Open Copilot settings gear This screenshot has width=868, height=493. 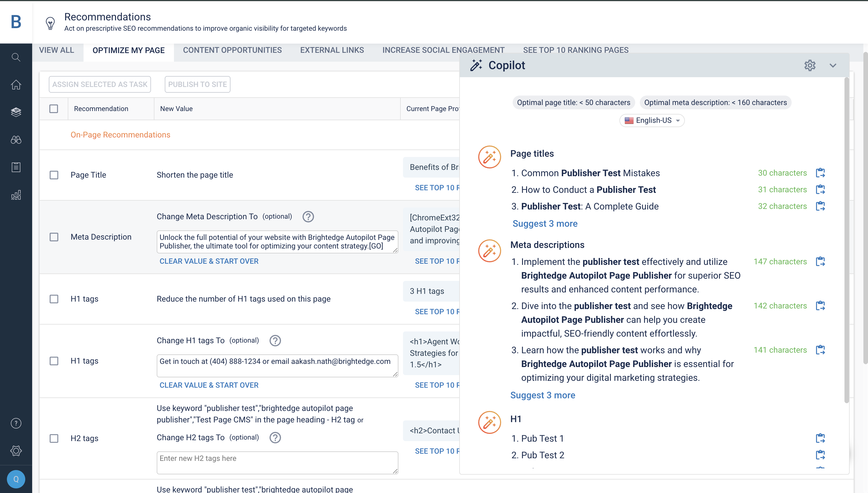(810, 65)
